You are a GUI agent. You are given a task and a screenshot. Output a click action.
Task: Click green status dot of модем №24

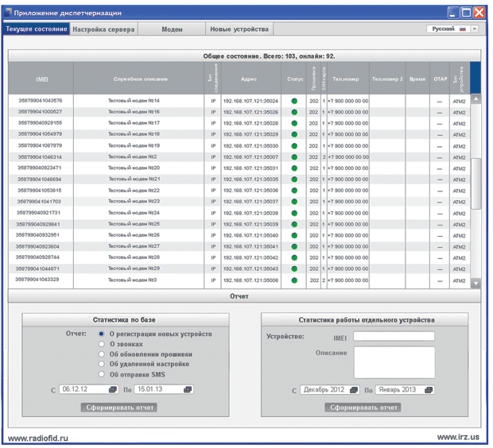click(x=294, y=213)
